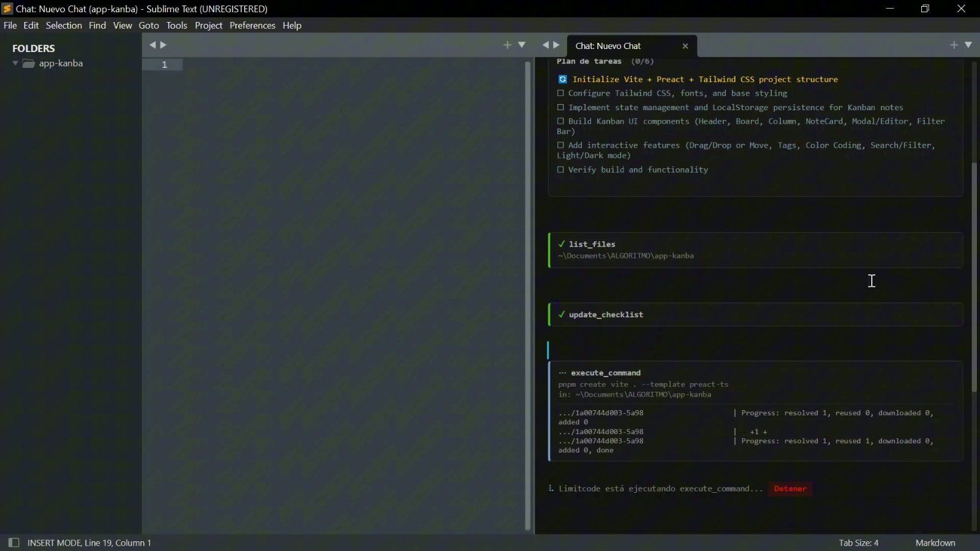This screenshot has height=551, width=980.
Task: Open the Goto menu
Action: (149, 25)
